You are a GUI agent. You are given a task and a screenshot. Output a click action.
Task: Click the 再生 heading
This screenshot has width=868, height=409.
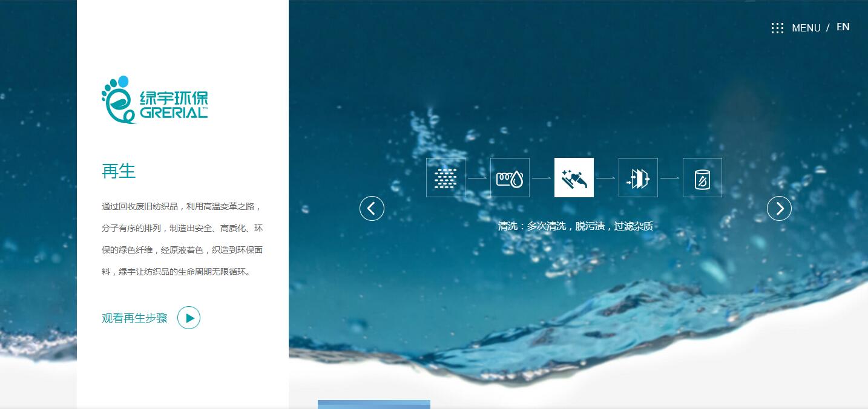coord(119,171)
